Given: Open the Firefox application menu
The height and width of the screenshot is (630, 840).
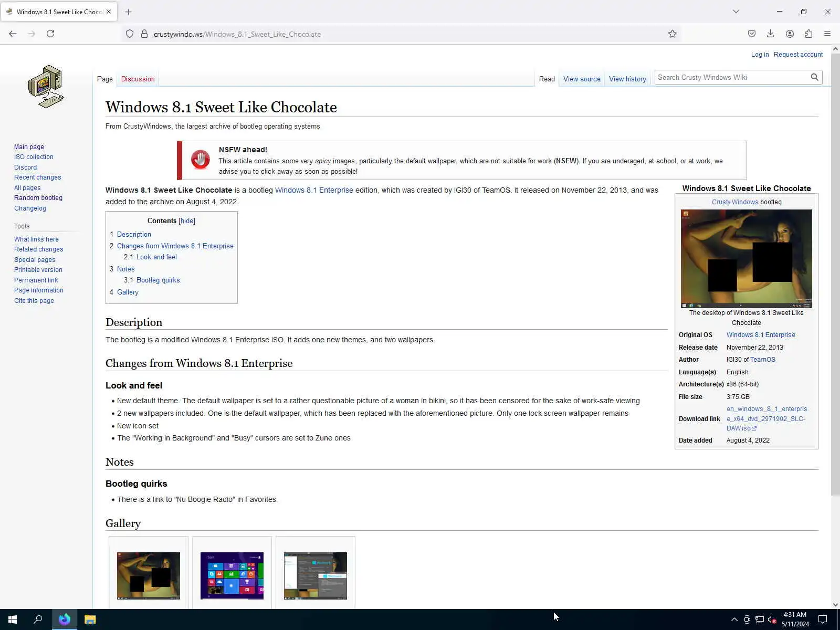Looking at the screenshot, I should point(827,34).
